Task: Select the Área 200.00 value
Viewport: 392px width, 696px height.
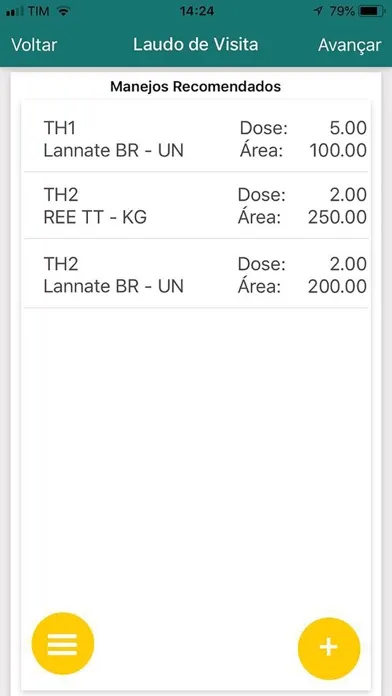Action: point(337,287)
